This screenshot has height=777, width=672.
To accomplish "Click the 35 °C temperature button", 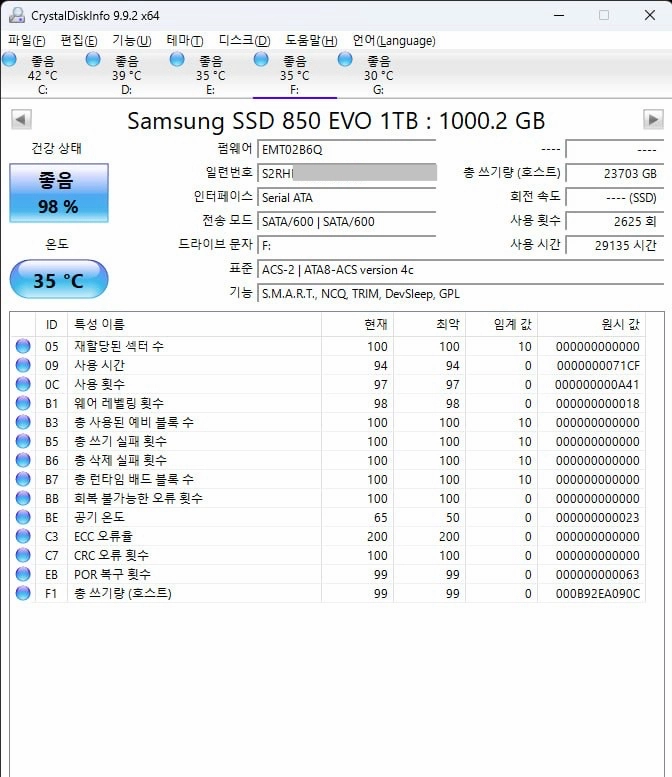I will (58, 279).
